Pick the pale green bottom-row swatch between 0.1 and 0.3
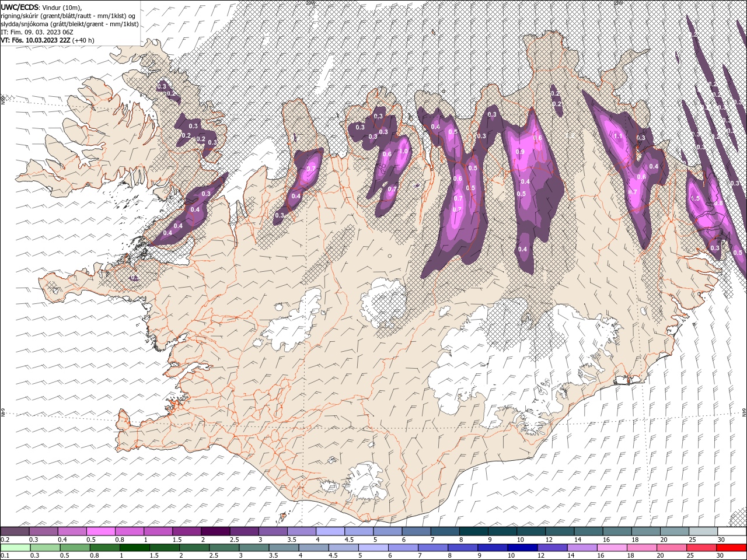 point(15,548)
